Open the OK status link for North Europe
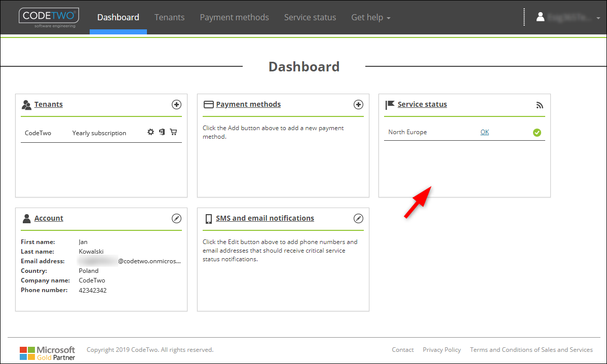The height and width of the screenshot is (364, 607). coord(484,132)
